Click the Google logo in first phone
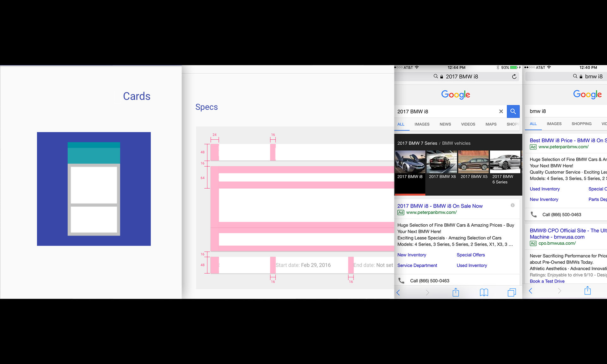The width and height of the screenshot is (607, 364). (456, 94)
